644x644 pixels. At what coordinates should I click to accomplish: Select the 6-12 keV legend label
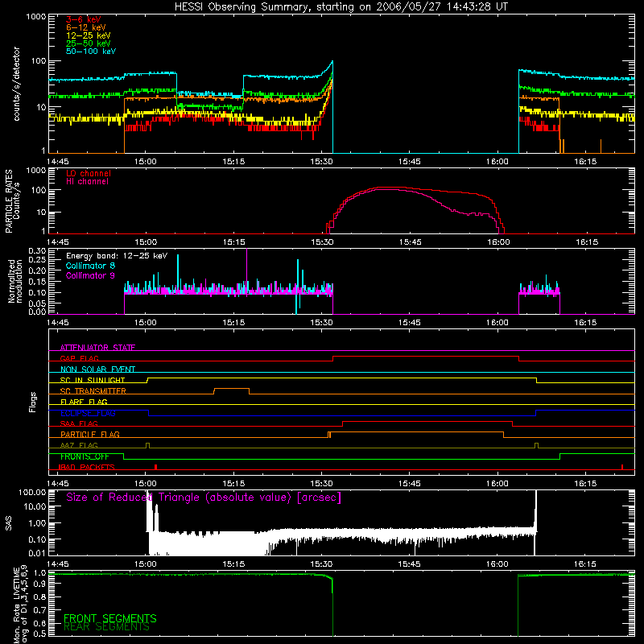(x=86, y=27)
